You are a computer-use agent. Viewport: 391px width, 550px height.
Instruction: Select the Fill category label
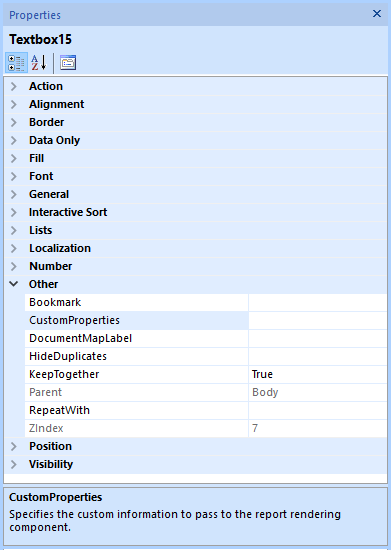tap(36, 158)
